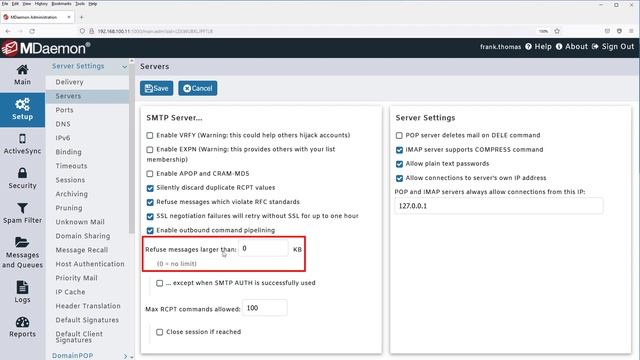The width and height of the screenshot is (640, 360).
Task: Open the Ports settings page
Action: [x=64, y=110]
